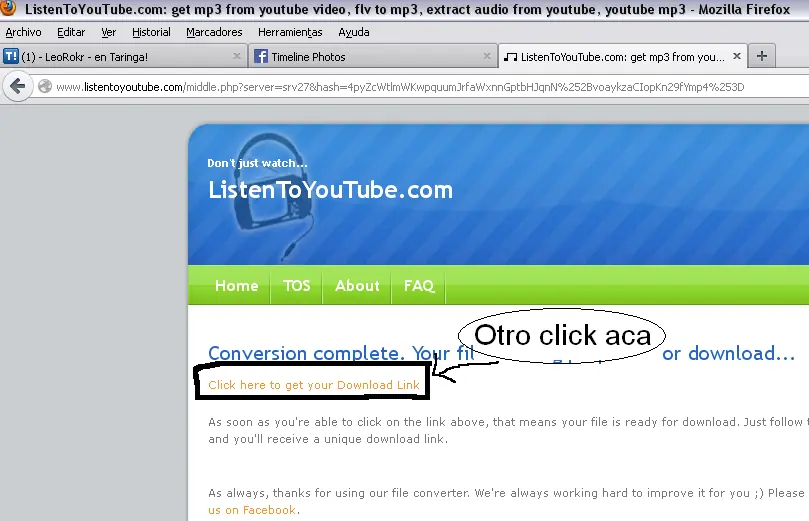
Task: Close the Timeline Photos tab
Action: point(487,56)
